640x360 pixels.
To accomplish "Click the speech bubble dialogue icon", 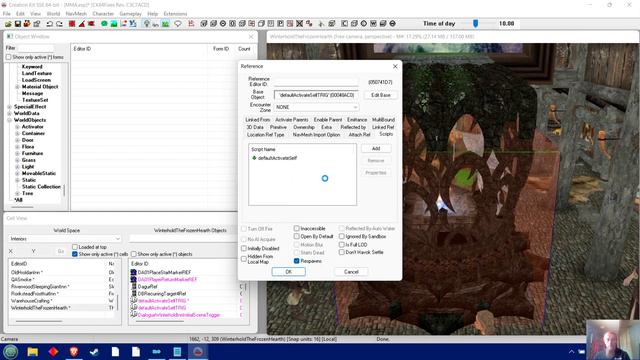I will tap(178, 24).
